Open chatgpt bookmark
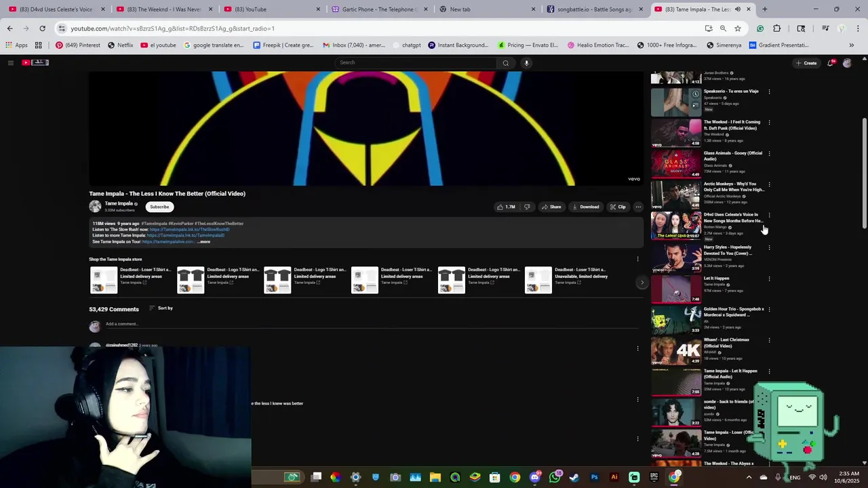The width and height of the screenshot is (868, 488). [406, 45]
